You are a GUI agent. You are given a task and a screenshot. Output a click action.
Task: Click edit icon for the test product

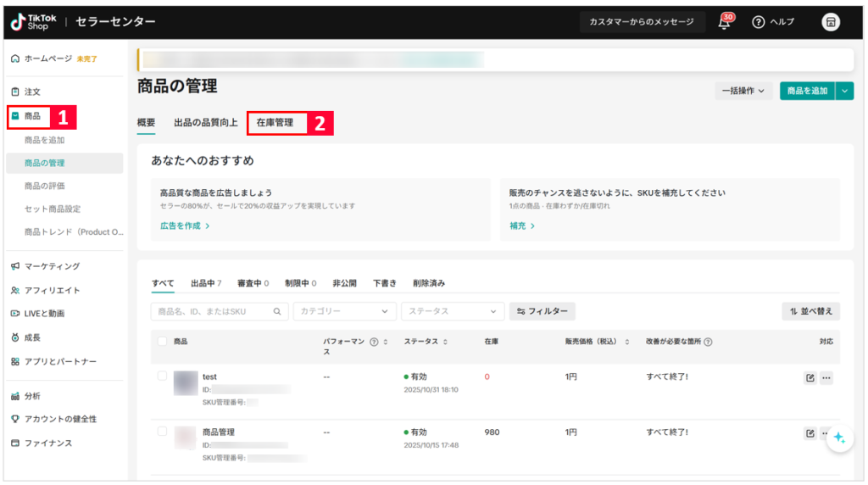tap(810, 378)
